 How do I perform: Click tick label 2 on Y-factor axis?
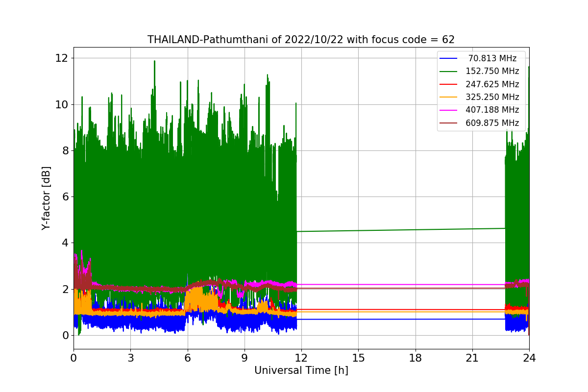(x=65, y=289)
